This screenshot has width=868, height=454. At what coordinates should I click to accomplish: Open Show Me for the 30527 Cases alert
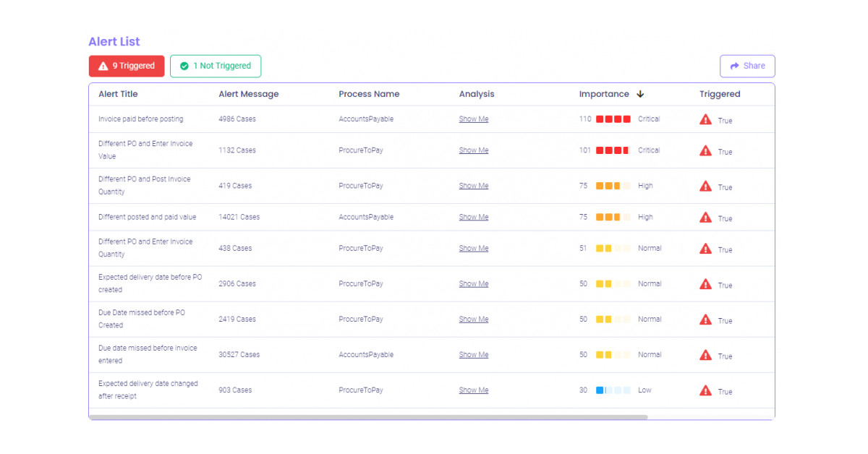474,354
